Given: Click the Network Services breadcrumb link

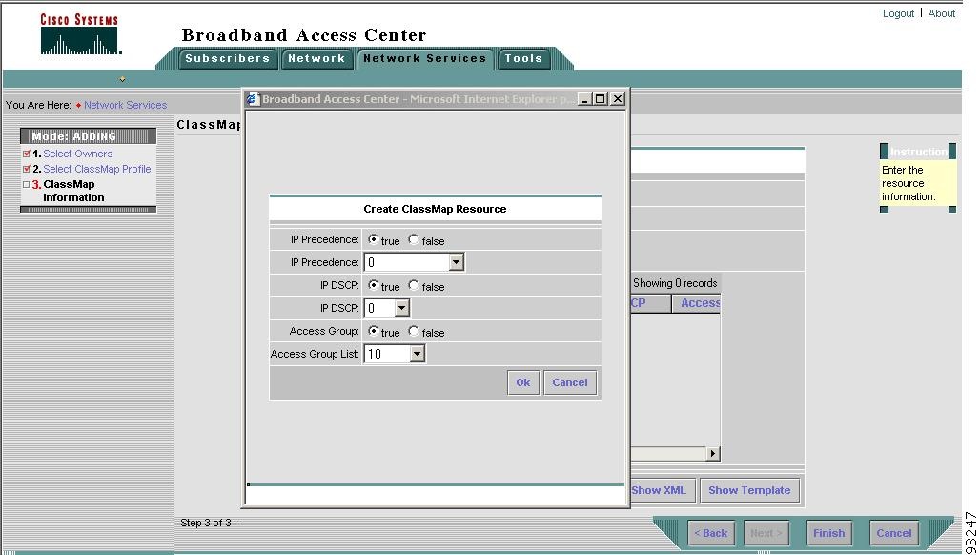Looking at the screenshot, I should point(126,105).
